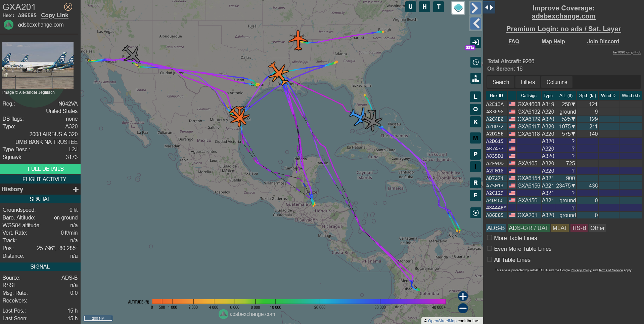
Task: Sort table by Alt. (ft) column
Action: coord(566,96)
